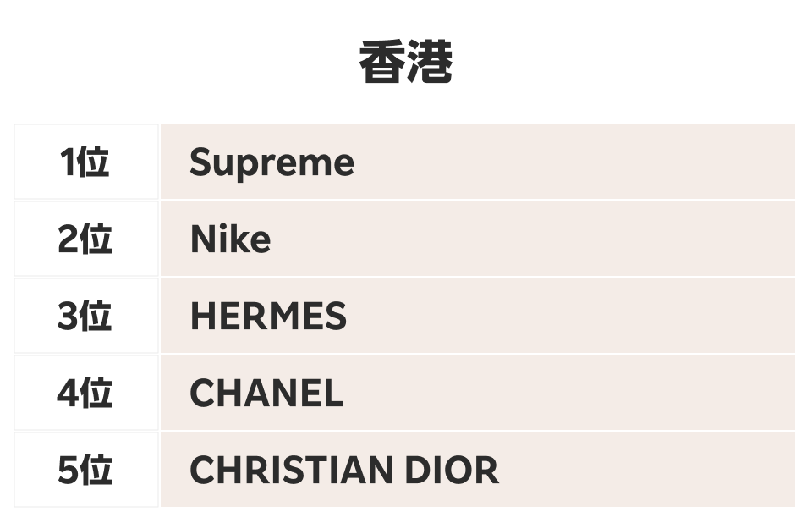Click the CHRISTIAN DIOR brand text
This screenshot has width=812, height=523.
[343, 471]
